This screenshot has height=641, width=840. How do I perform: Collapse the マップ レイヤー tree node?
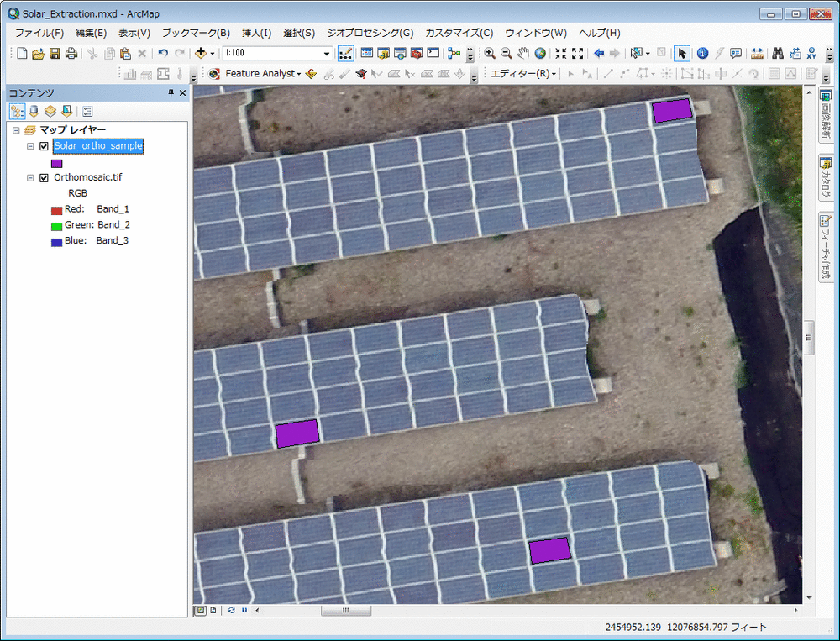16,130
